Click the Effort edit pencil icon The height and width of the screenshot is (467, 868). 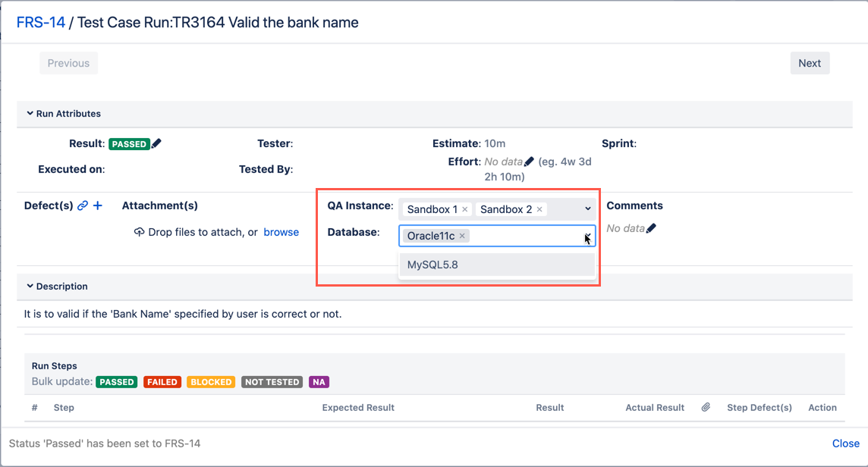[x=529, y=161]
